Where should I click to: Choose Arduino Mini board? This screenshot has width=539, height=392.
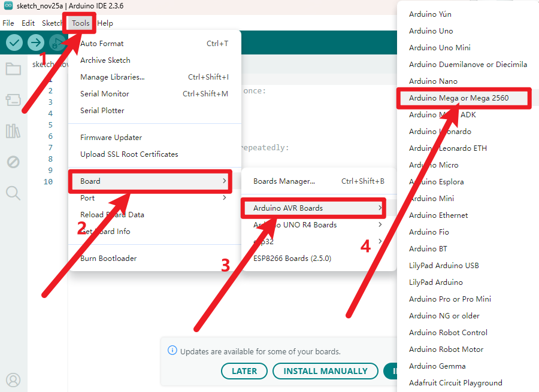point(468,199)
